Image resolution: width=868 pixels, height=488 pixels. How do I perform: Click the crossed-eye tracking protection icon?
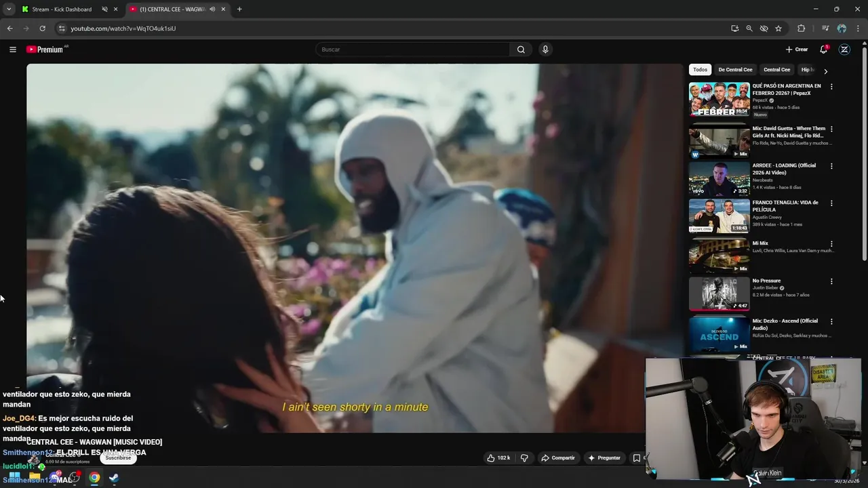pyautogui.click(x=764, y=28)
